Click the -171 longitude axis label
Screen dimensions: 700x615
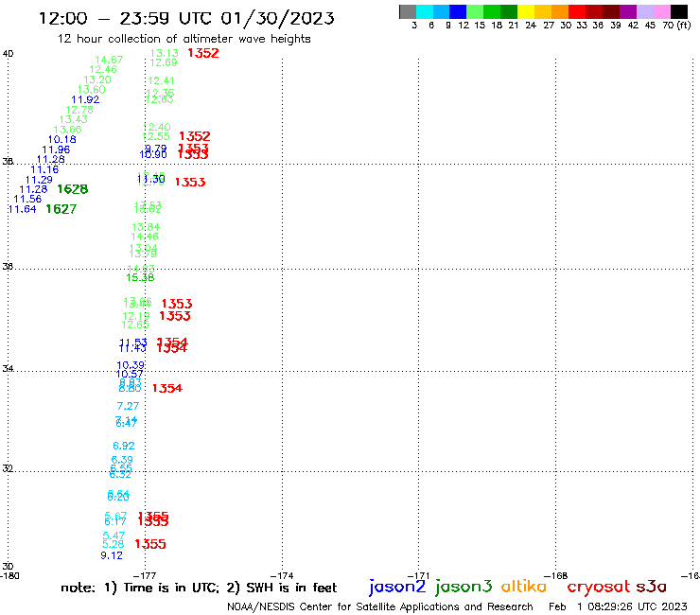419,576
